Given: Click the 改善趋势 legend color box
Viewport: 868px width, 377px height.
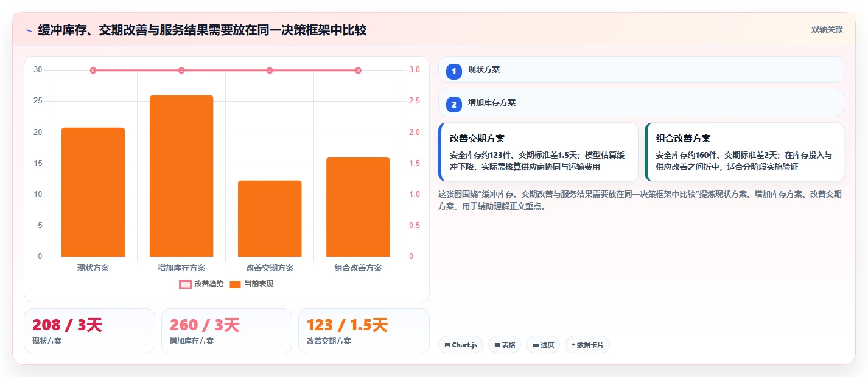Looking at the screenshot, I should point(185,285).
